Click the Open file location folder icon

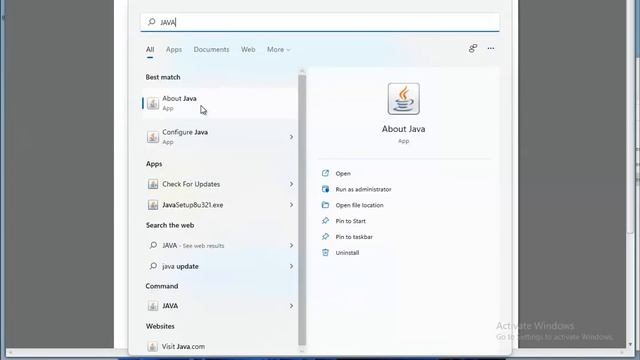325,205
